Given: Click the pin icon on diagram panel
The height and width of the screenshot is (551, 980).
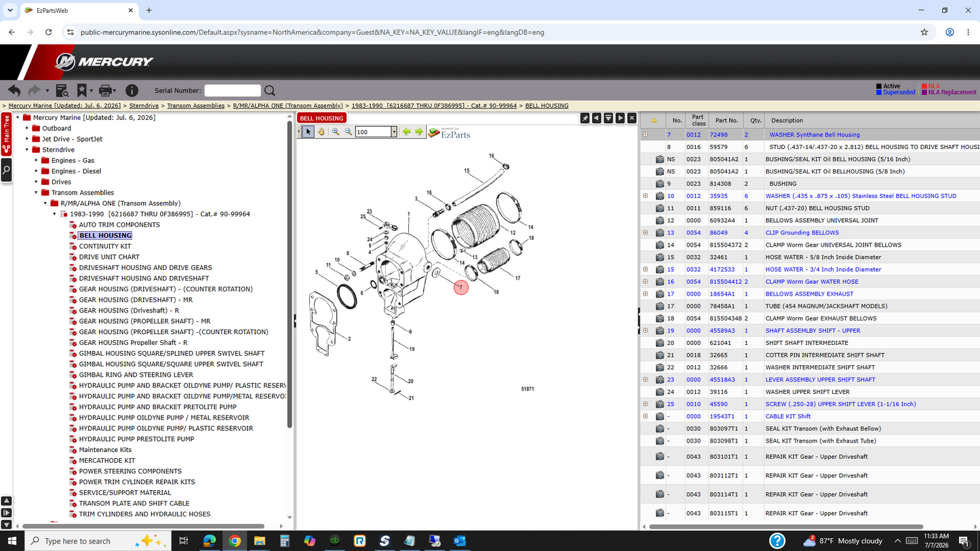Looking at the screenshot, I should (585, 118).
